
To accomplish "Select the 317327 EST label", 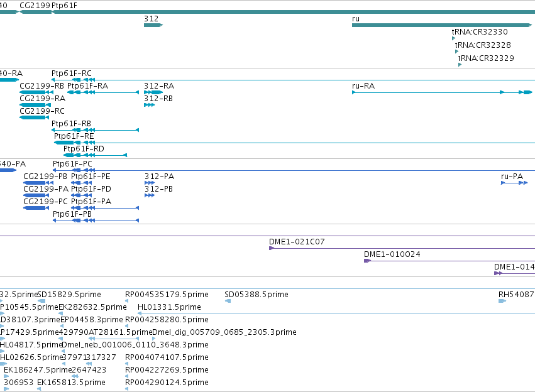I will click(x=101, y=357).
